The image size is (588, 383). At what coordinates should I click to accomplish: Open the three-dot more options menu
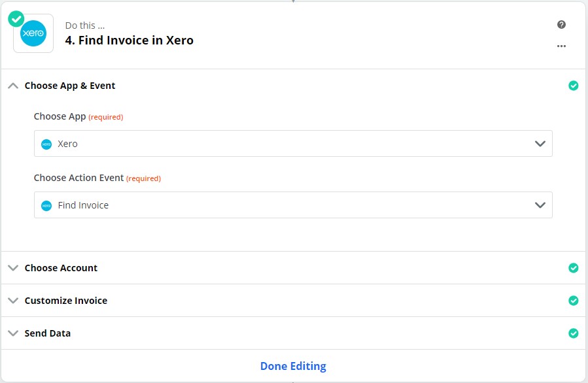pyautogui.click(x=561, y=46)
